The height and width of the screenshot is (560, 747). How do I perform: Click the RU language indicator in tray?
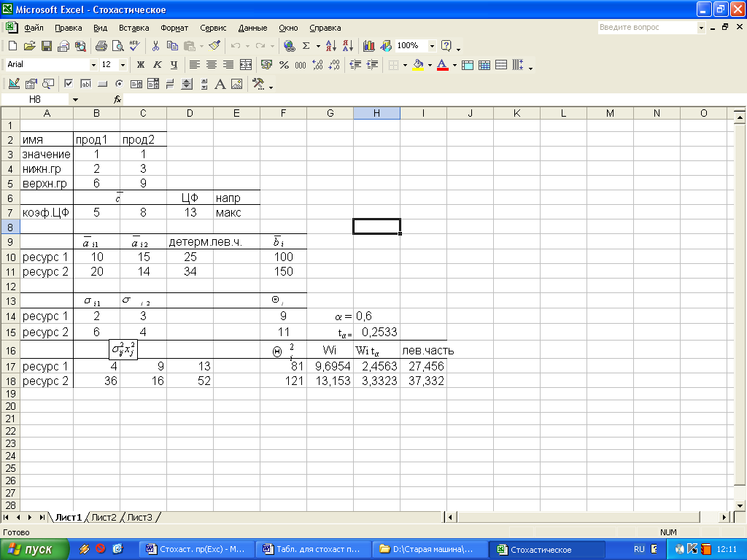639,549
